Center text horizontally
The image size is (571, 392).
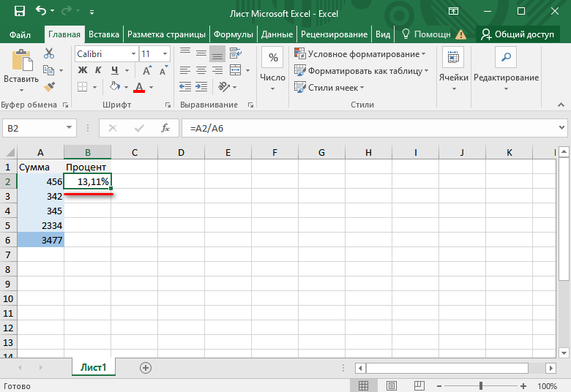pyautogui.click(x=201, y=70)
